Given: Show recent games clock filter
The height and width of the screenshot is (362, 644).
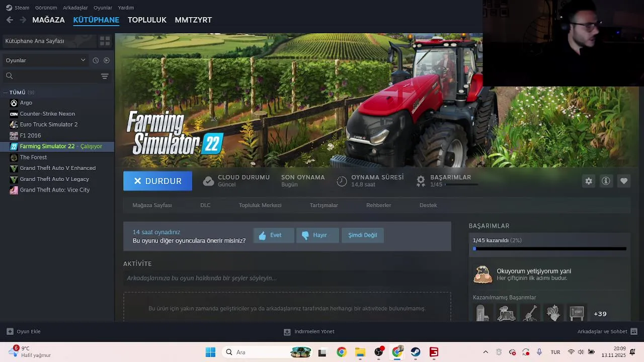Looking at the screenshot, I should coord(96,60).
